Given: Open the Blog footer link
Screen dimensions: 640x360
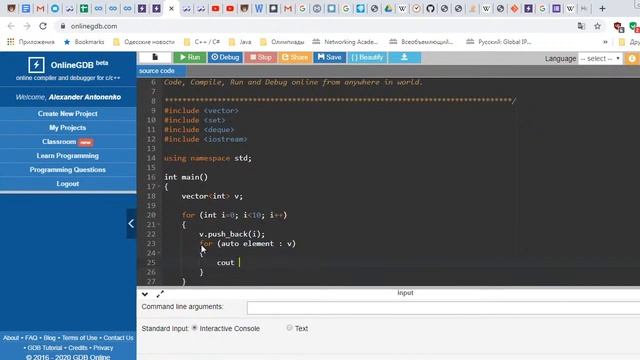Looking at the screenshot, I should pyautogui.click(x=49, y=338).
